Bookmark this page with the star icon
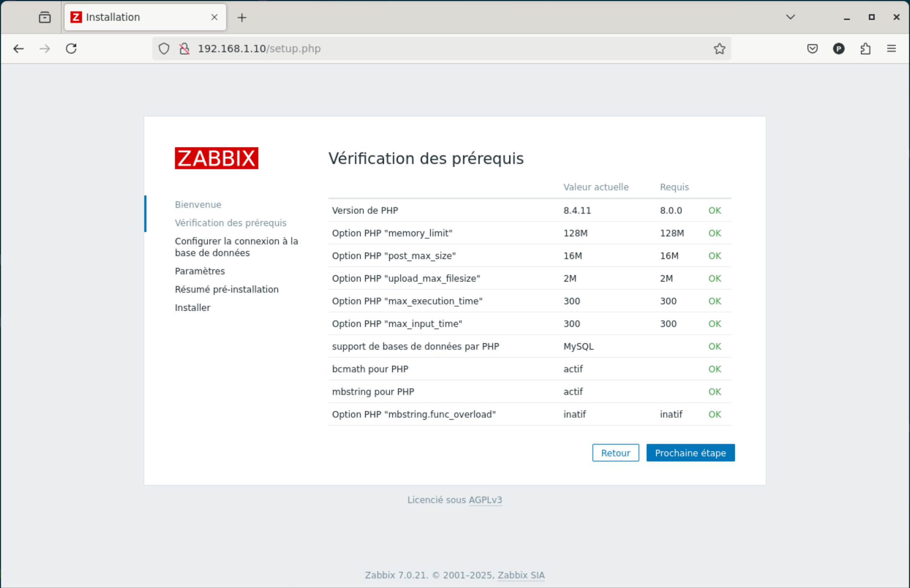910x588 pixels. [x=719, y=49]
